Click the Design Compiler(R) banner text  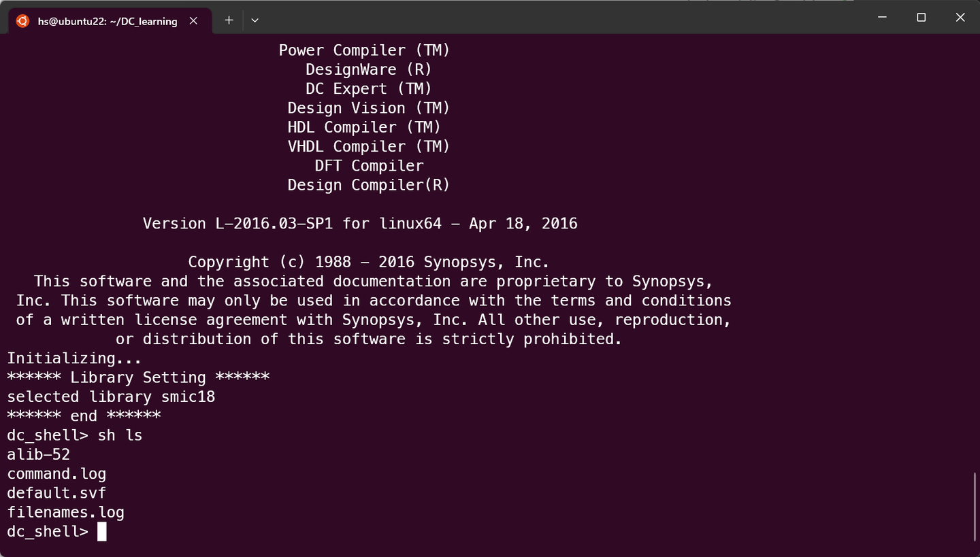(x=368, y=184)
